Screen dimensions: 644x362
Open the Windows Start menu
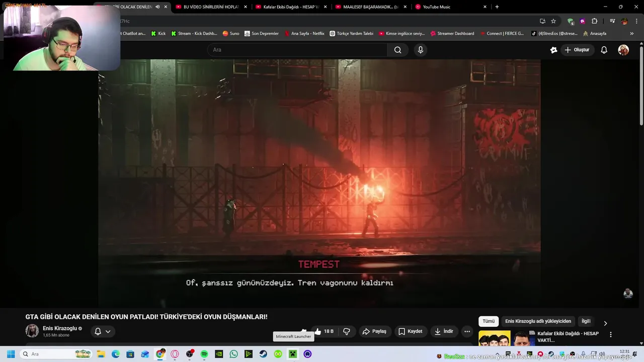11,354
